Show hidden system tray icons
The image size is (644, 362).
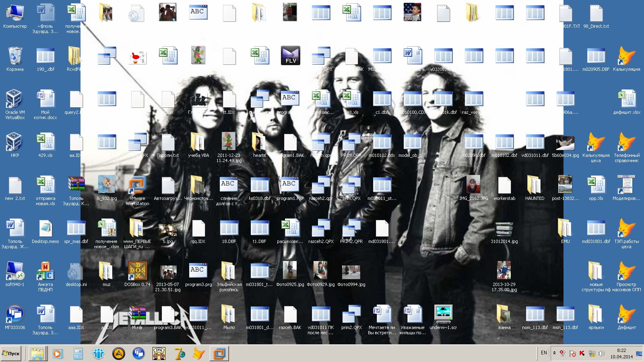[554, 353]
